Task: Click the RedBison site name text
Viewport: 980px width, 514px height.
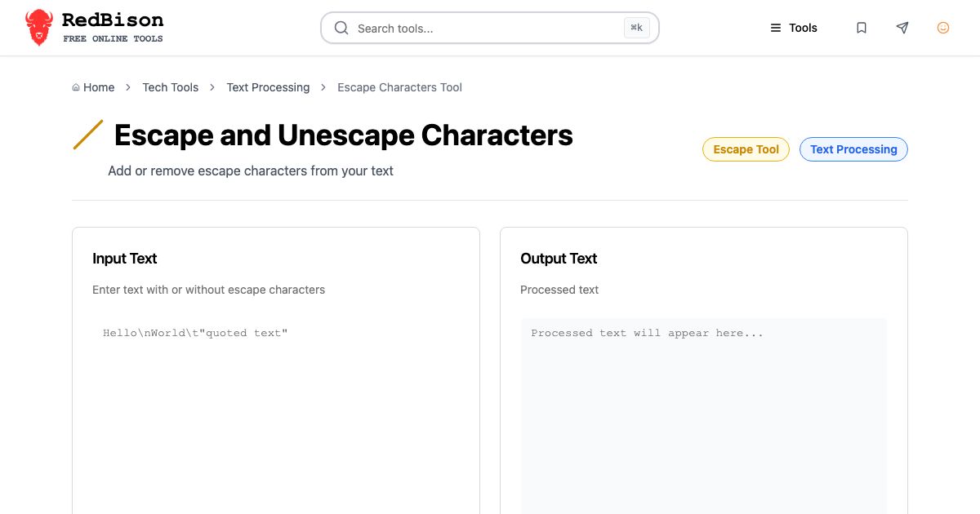Action: (113, 20)
